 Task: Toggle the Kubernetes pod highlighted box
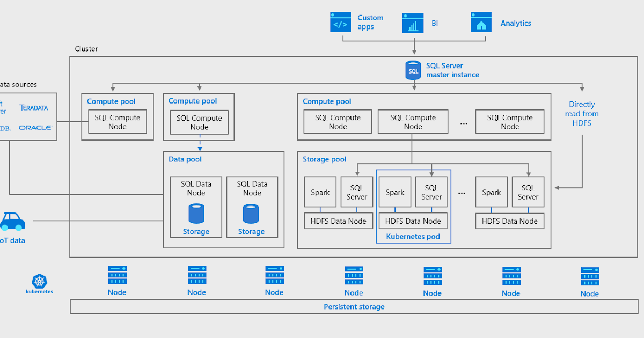pos(413,236)
